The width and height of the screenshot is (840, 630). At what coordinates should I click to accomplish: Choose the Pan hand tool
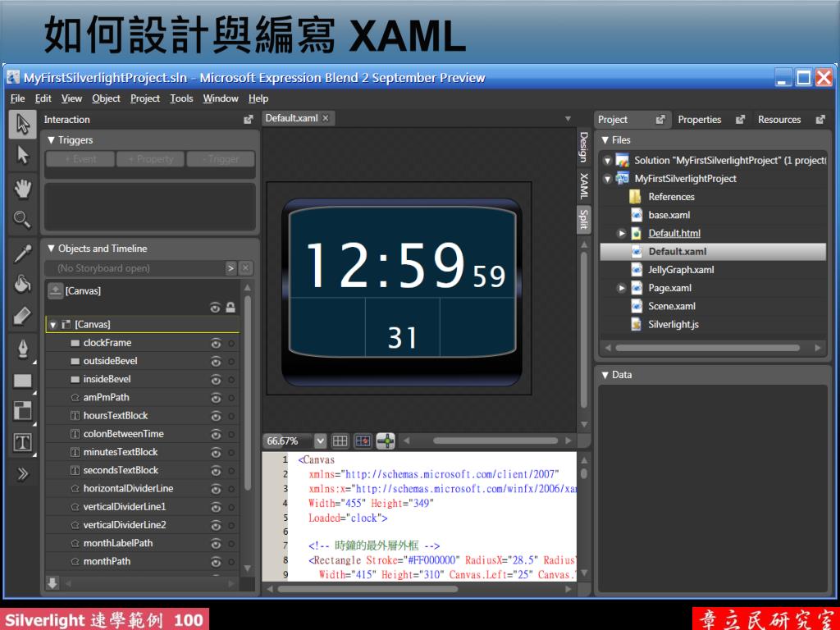[x=22, y=188]
